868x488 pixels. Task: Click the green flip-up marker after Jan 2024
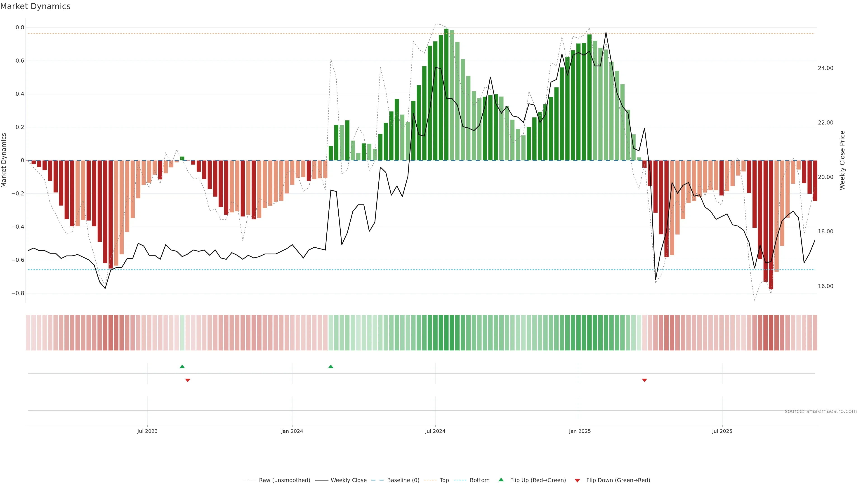330,366
